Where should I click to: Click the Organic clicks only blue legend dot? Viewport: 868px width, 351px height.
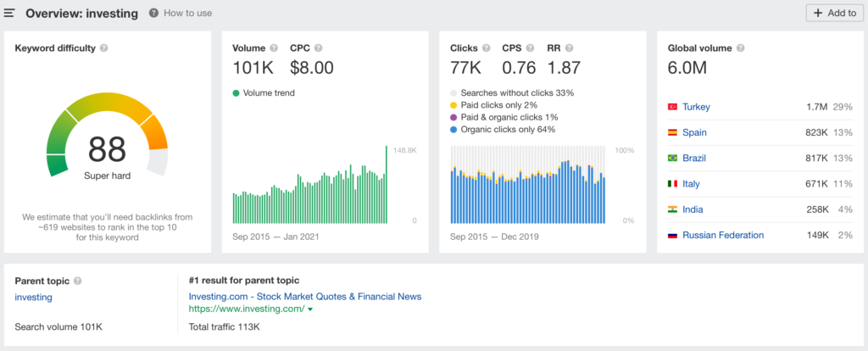click(x=453, y=130)
